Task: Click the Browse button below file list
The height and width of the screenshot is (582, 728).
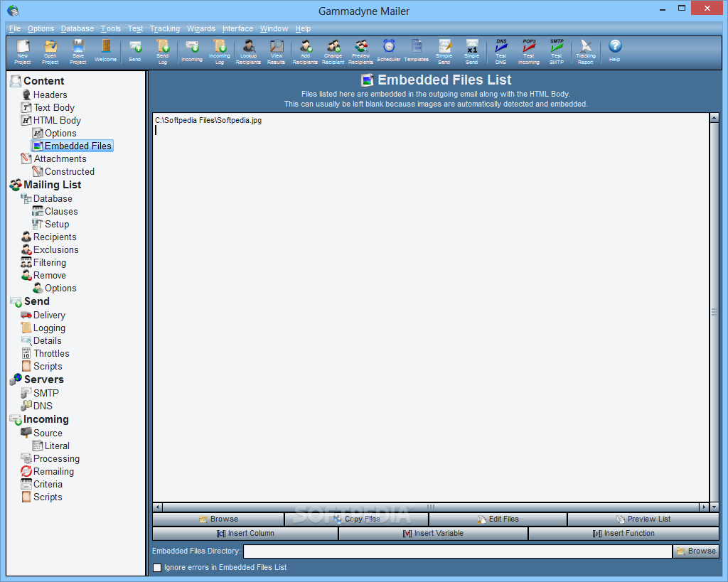Action: click(218, 519)
